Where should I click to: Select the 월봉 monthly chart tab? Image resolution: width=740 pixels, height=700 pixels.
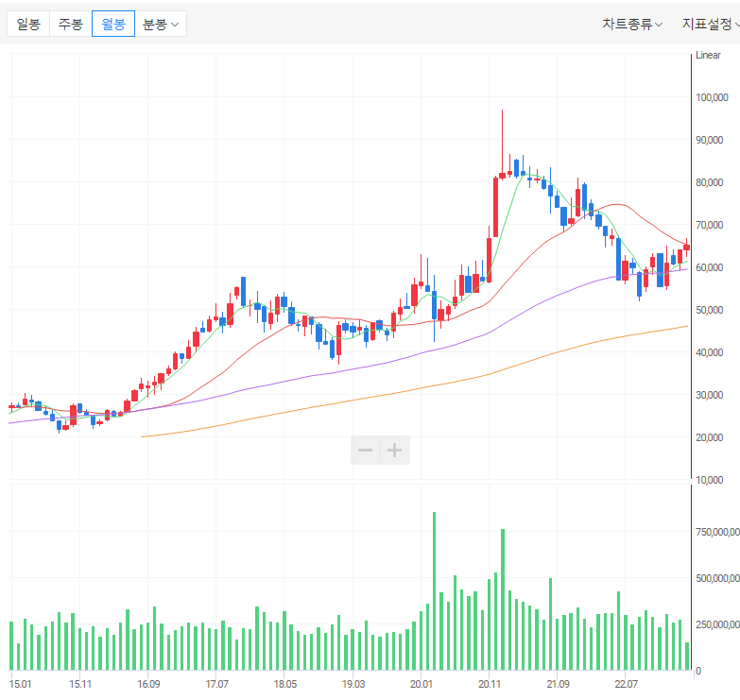click(x=113, y=24)
